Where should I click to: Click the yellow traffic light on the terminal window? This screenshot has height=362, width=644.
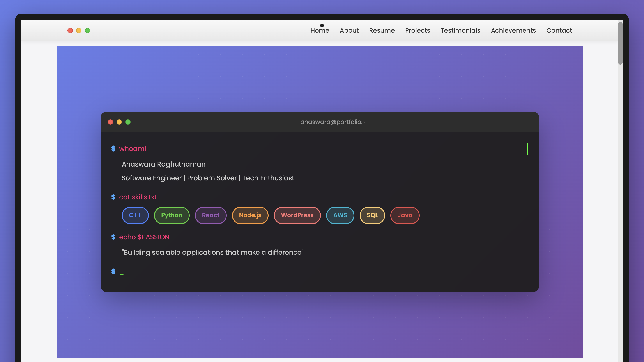119,122
